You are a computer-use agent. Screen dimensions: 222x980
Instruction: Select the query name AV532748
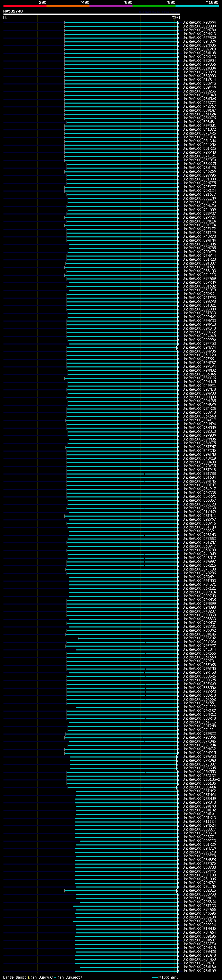[13, 11]
